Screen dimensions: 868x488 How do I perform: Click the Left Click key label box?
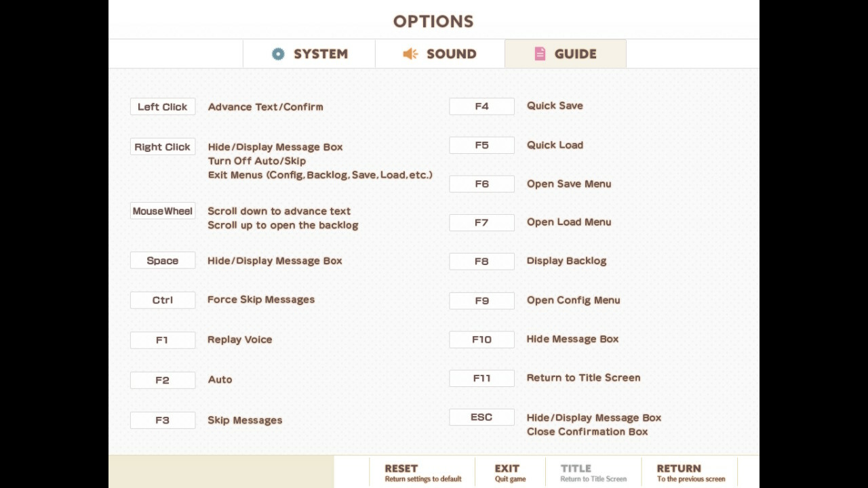click(163, 106)
